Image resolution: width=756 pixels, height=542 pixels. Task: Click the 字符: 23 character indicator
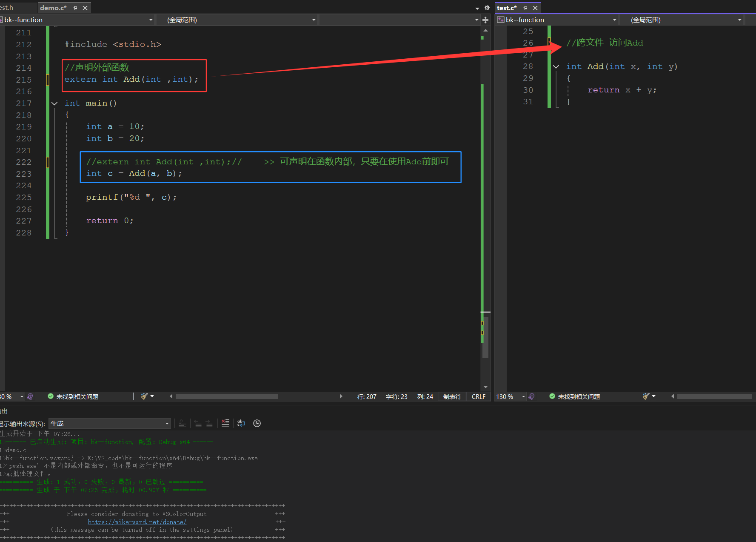(x=397, y=397)
